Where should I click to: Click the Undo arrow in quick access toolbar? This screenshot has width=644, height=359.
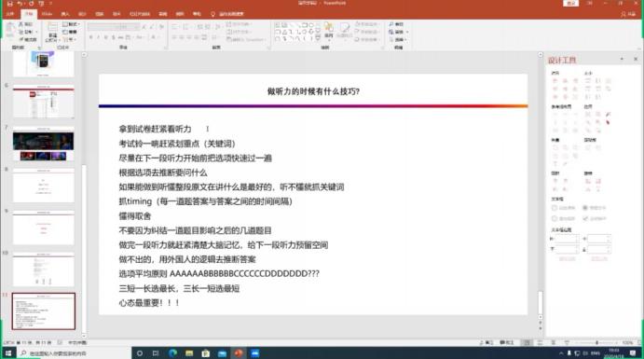pos(20,4)
